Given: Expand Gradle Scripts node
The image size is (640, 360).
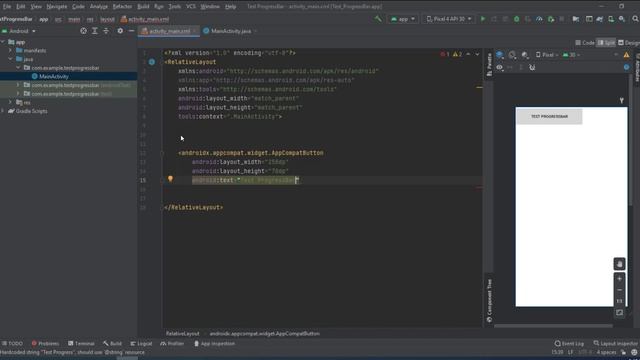Looking at the screenshot, I should click(3, 111).
